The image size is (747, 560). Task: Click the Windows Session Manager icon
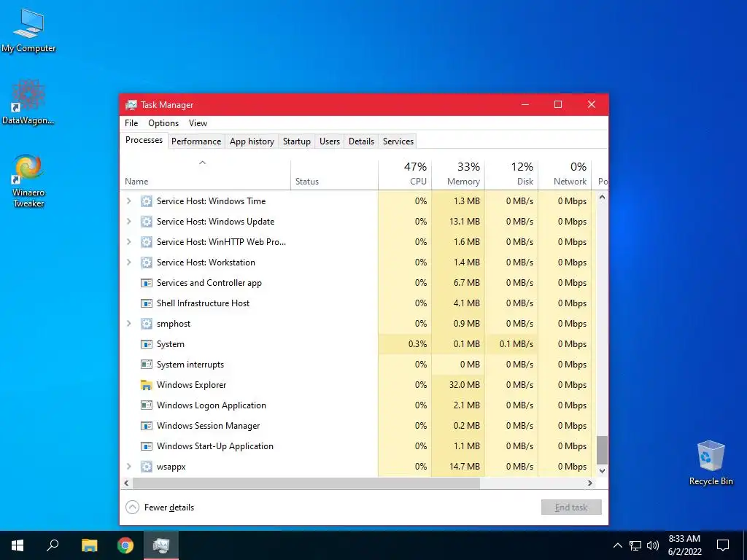click(x=146, y=426)
